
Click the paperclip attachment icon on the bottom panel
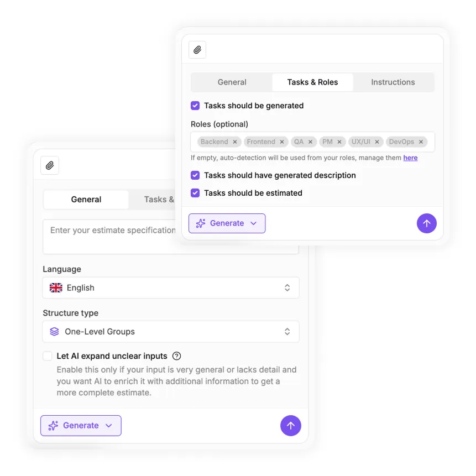50,165
